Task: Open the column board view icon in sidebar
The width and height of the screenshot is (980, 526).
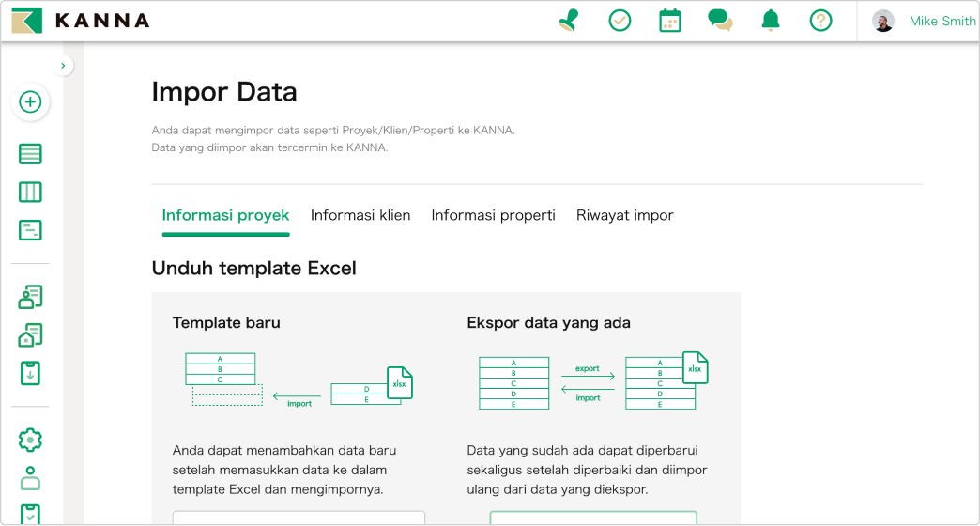Action: pyautogui.click(x=30, y=192)
